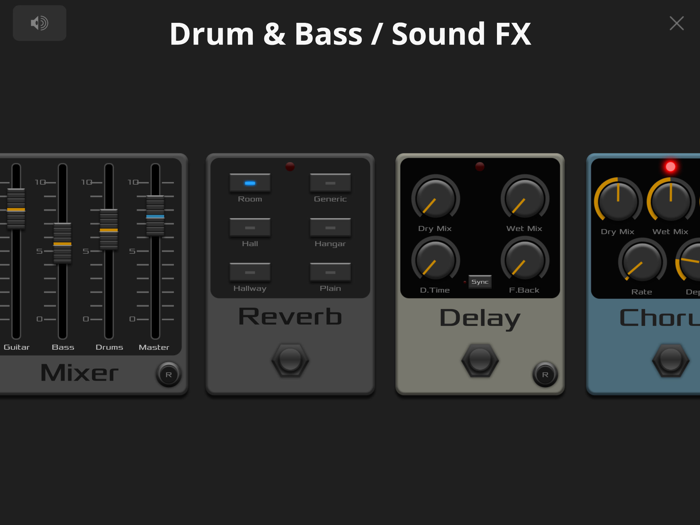
Task: Toggle the Reverb pedal footswitch
Action: pos(290,360)
